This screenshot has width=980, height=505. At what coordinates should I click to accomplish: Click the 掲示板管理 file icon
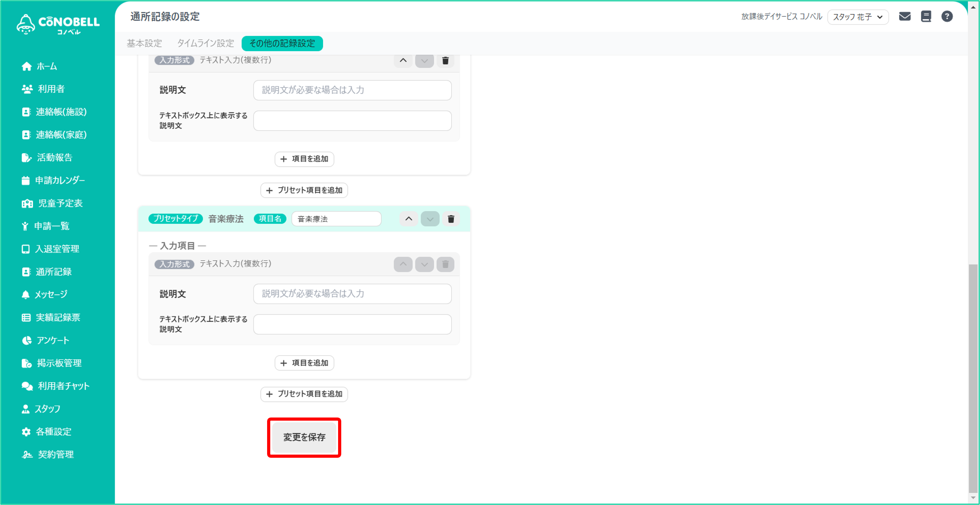[26, 363]
